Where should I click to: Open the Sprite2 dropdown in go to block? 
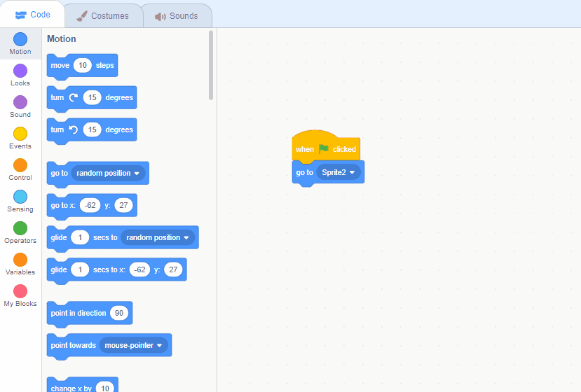(x=339, y=172)
